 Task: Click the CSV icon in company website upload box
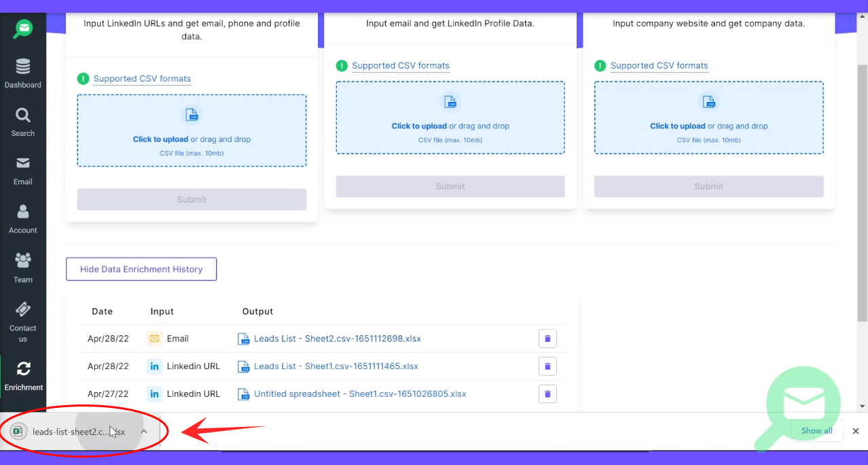click(x=709, y=102)
